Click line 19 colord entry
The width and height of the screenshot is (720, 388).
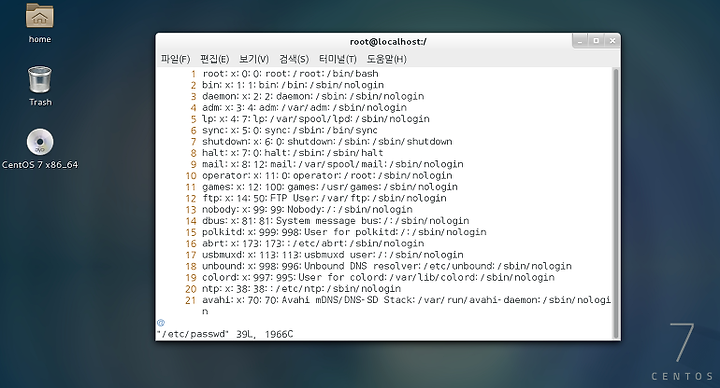point(378,277)
